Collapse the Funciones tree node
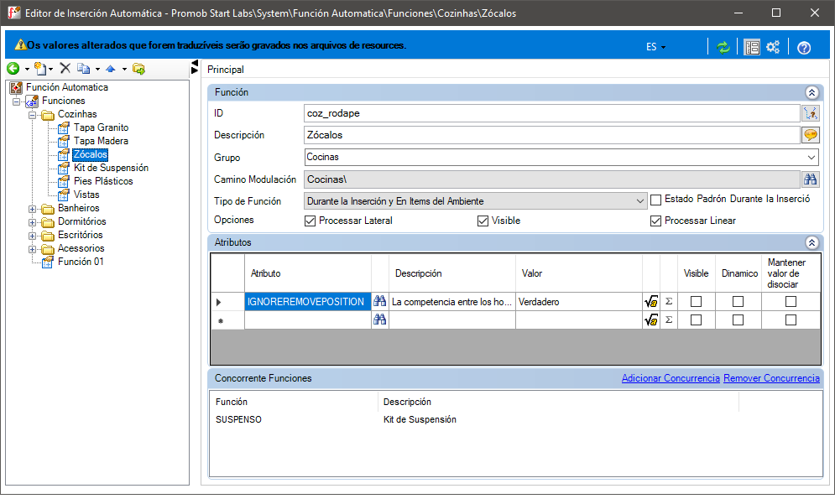Image resolution: width=835 pixels, height=504 pixels. [x=17, y=101]
